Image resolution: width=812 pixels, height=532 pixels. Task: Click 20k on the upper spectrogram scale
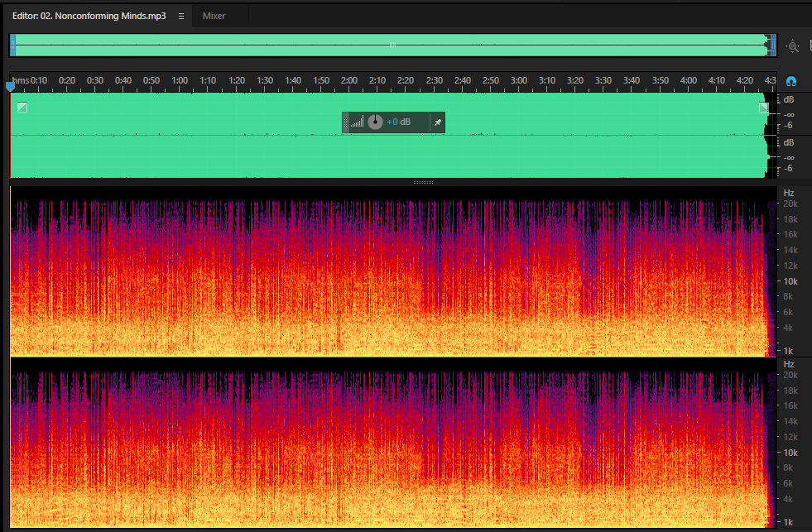point(790,204)
